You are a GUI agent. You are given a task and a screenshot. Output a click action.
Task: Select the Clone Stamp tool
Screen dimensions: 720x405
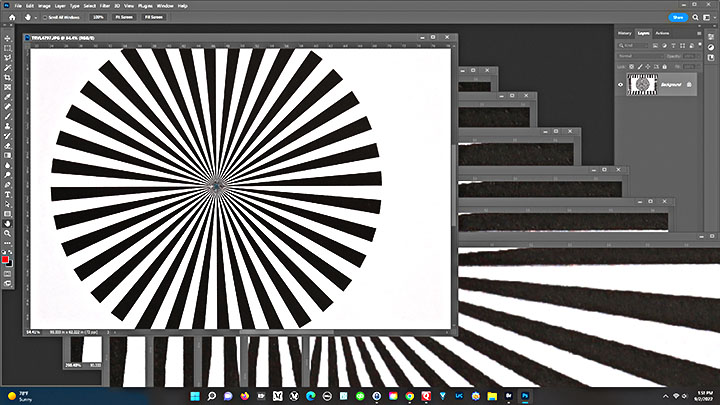click(7, 126)
